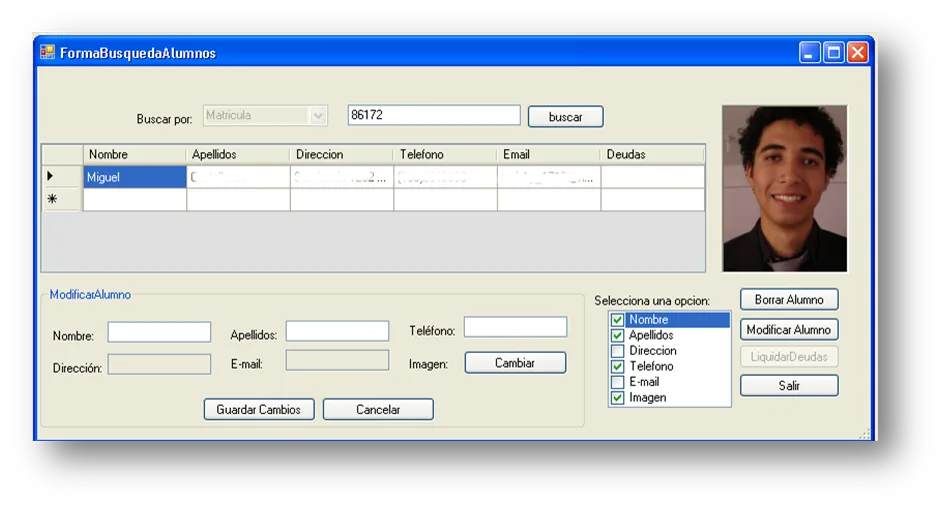Maximize the FormaBusquedaAlumnos window
The width and height of the screenshot is (943, 506).
[x=834, y=53]
